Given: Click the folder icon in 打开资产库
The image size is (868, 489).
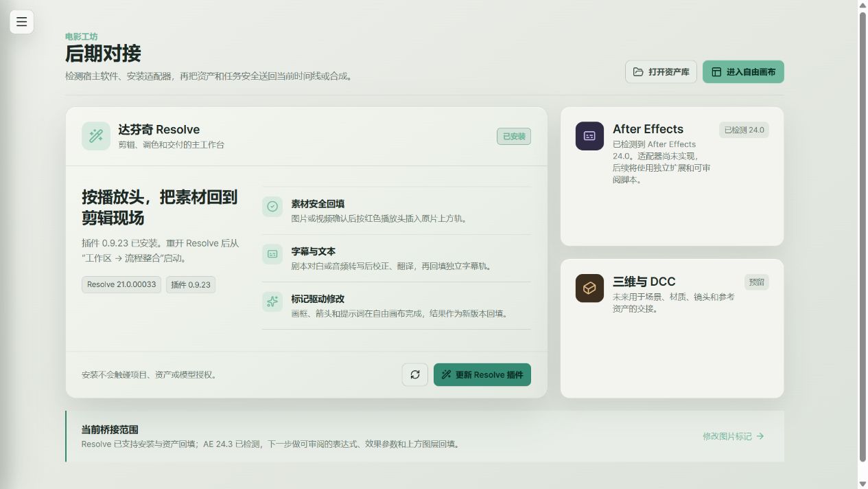Looking at the screenshot, I should tap(638, 71).
